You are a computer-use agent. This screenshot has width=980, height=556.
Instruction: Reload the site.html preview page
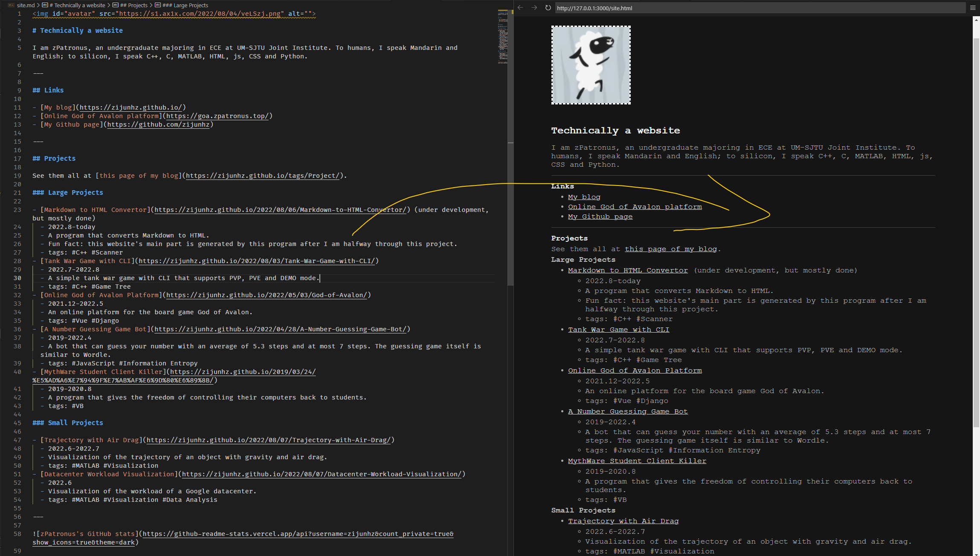[x=548, y=7]
